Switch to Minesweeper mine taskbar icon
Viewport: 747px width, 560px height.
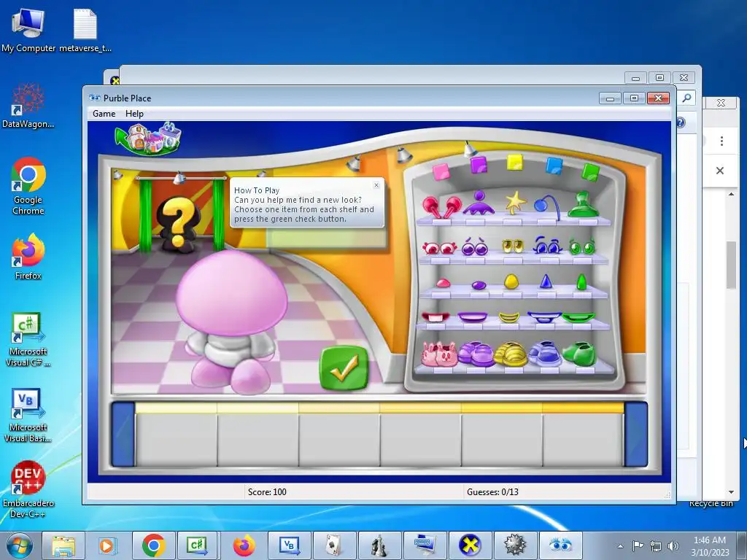pos(515,545)
